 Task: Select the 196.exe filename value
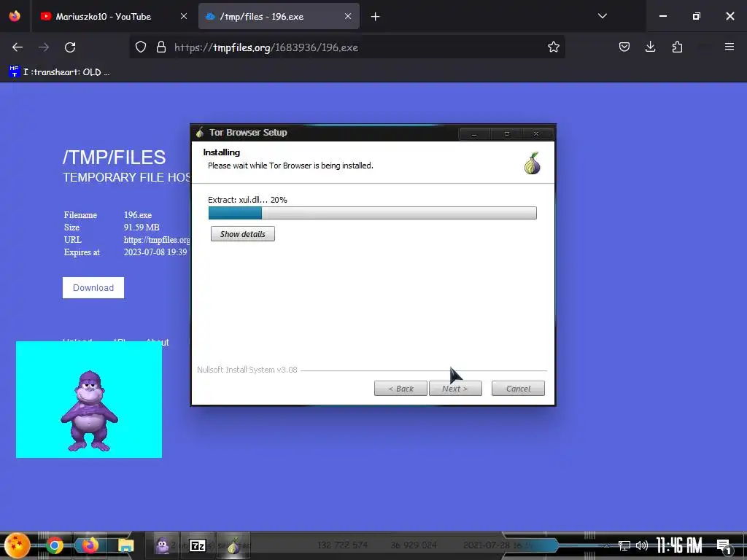[138, 215]
